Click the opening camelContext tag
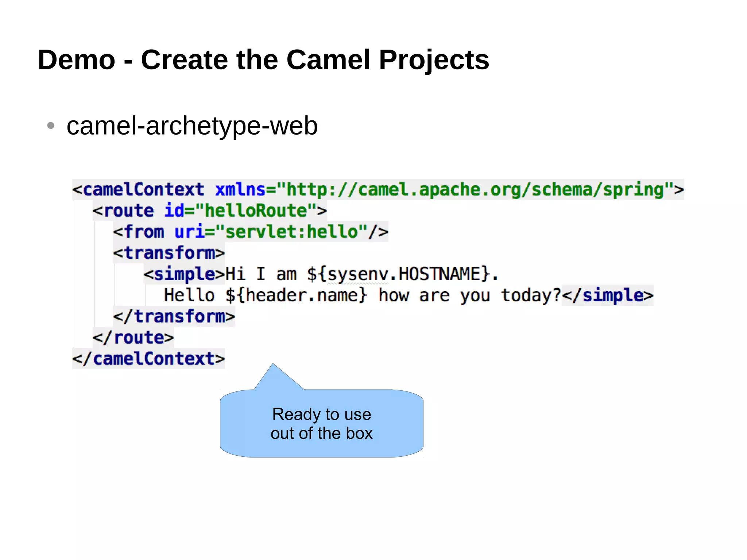747x560 pixels. point(139,190)
